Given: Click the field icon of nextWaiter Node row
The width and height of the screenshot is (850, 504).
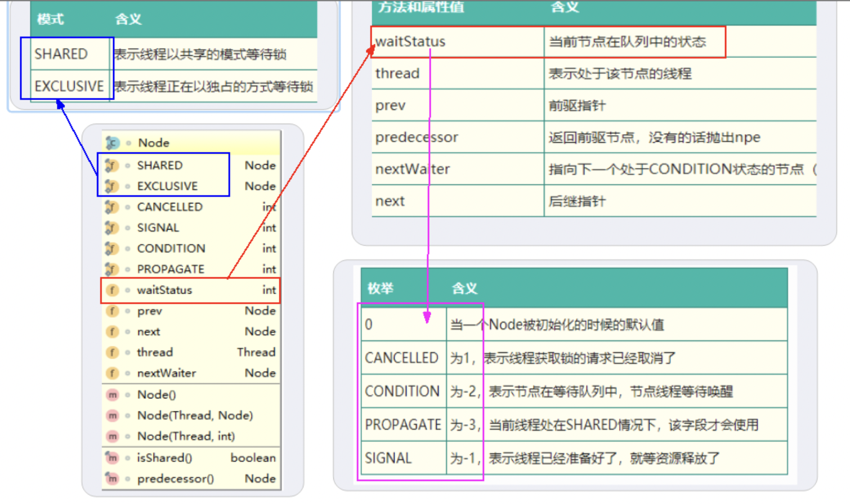Looking at the screenshot, I should click(113, 373).
